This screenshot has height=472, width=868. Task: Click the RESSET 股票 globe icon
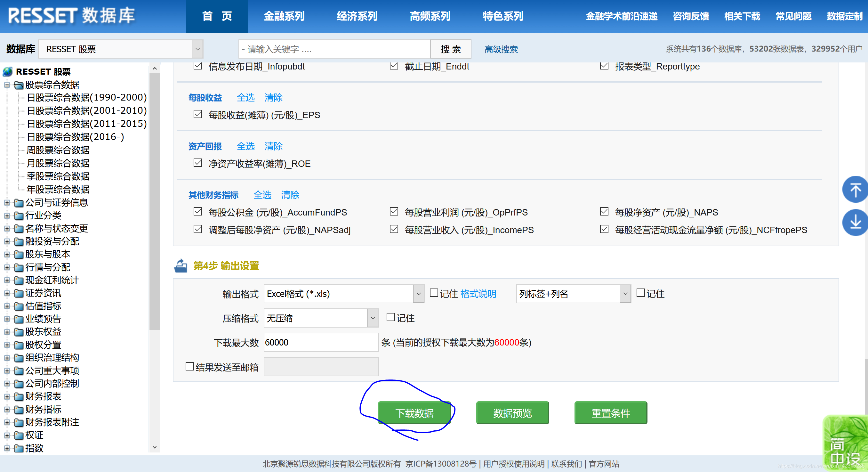(7, 71)
